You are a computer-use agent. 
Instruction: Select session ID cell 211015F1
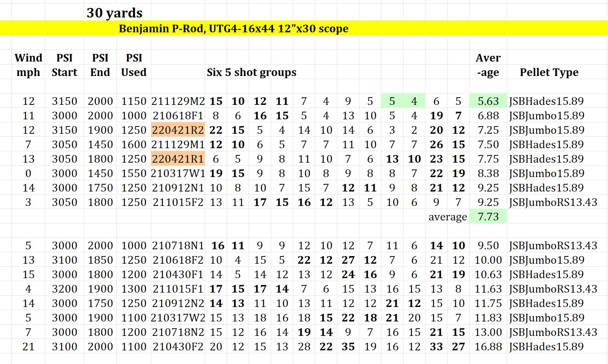(178, 289)
